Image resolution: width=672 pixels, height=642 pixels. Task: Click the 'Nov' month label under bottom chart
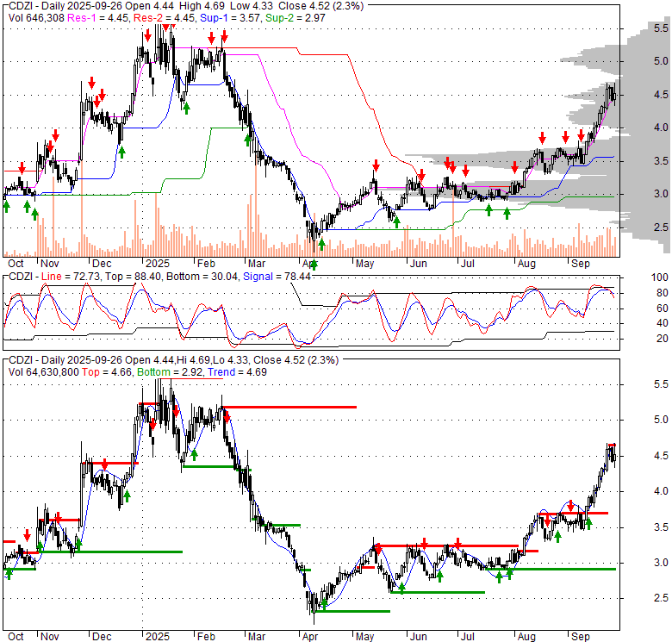pos(49,637)
